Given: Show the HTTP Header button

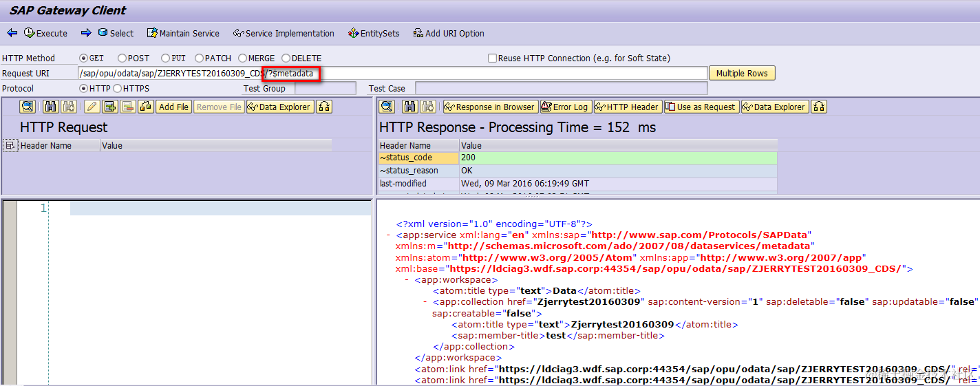Looking at the screenshot, I should 628,107.
